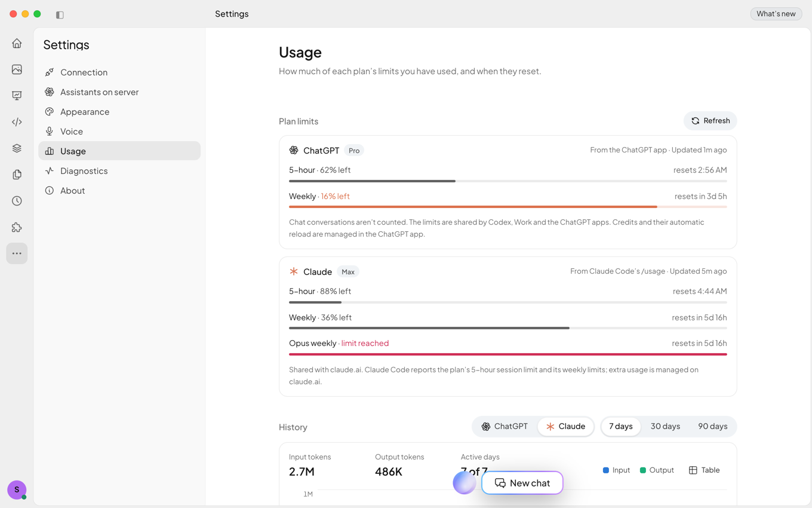The image size is (812, 508).
Task: Toggle the sidebar panel icon in the title bar
Action: [x=60, y=14]
